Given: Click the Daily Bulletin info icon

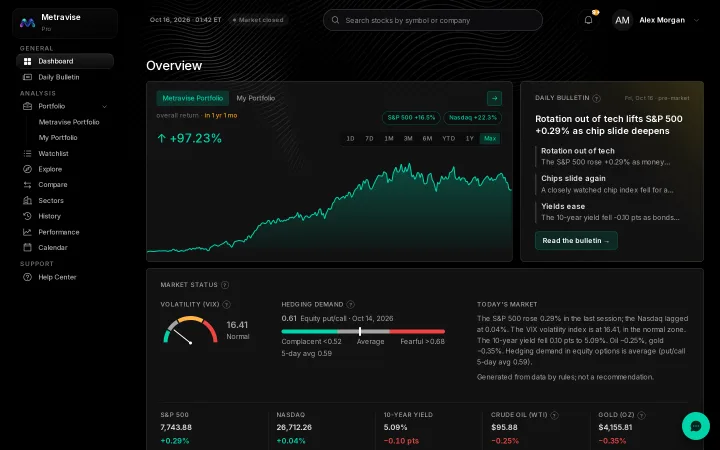Looking at the screenshot, I should [x=596, y=98].
